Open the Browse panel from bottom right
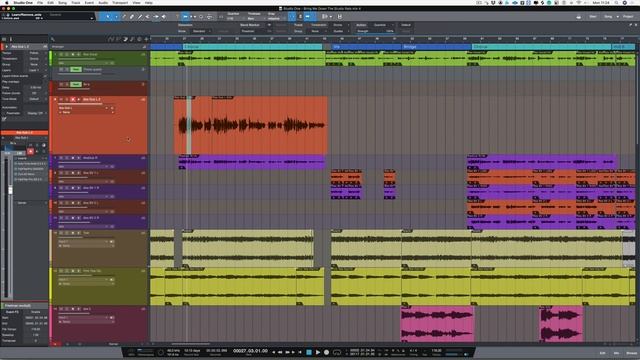Image resolution: width=640 pixels, height=360 pixels. click(x=631, y=353)
